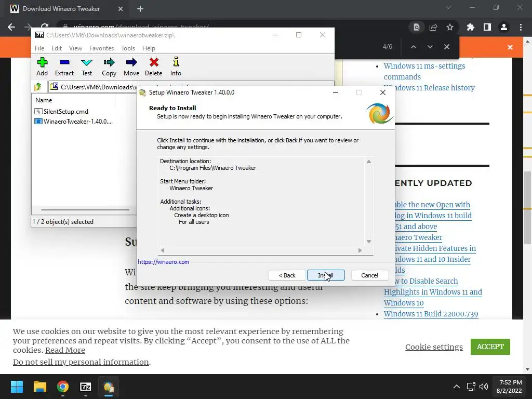The height and width of the screenshot is (399, 532).
Task: Open the 7-Zip Help menu
Action: pos(149,48)
